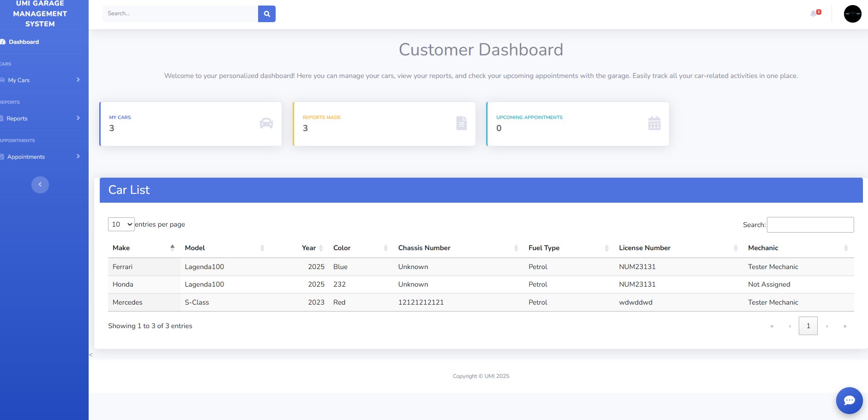
Task: Expand the Reports sidebar menu
Action: 40,118
